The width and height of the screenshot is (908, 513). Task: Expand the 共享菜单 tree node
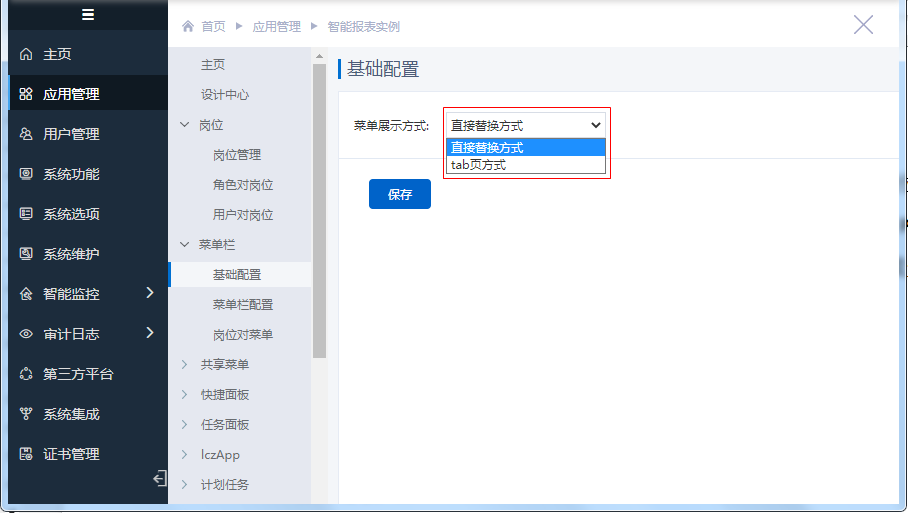pyautogui.click(x=184, y=365)
